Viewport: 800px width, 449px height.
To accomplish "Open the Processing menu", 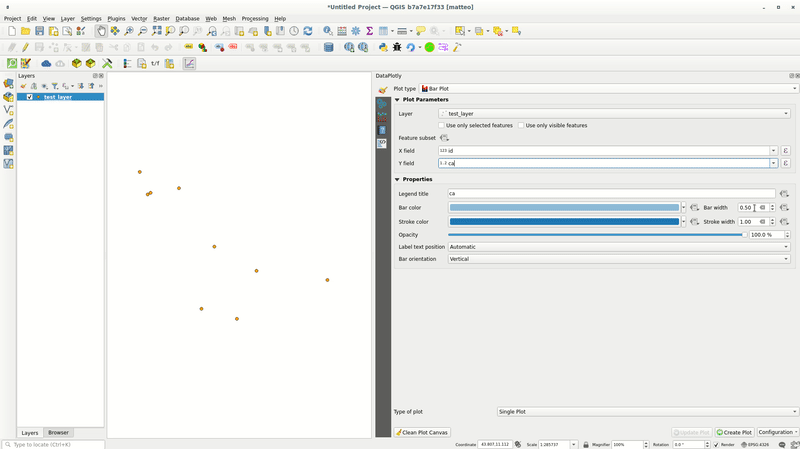I will (x=254, y=18).
